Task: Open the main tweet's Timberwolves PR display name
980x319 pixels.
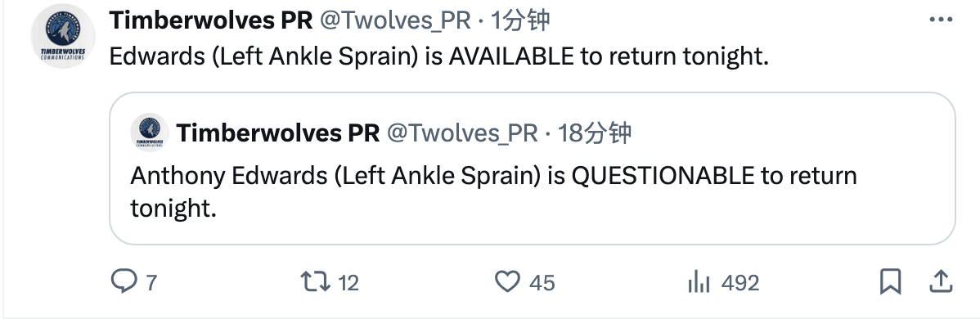Action: tap(210, 20)
